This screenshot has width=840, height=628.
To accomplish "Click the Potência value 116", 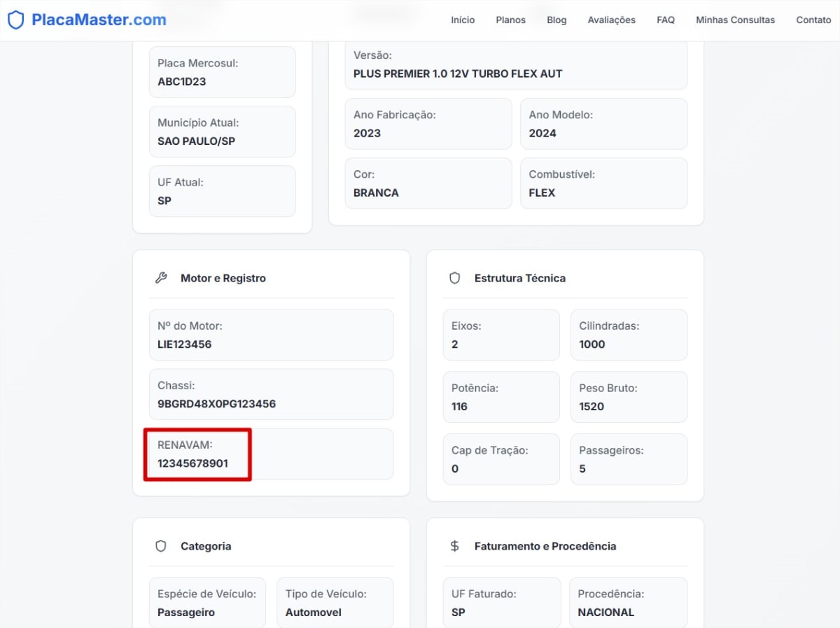I will pos(459,407).
